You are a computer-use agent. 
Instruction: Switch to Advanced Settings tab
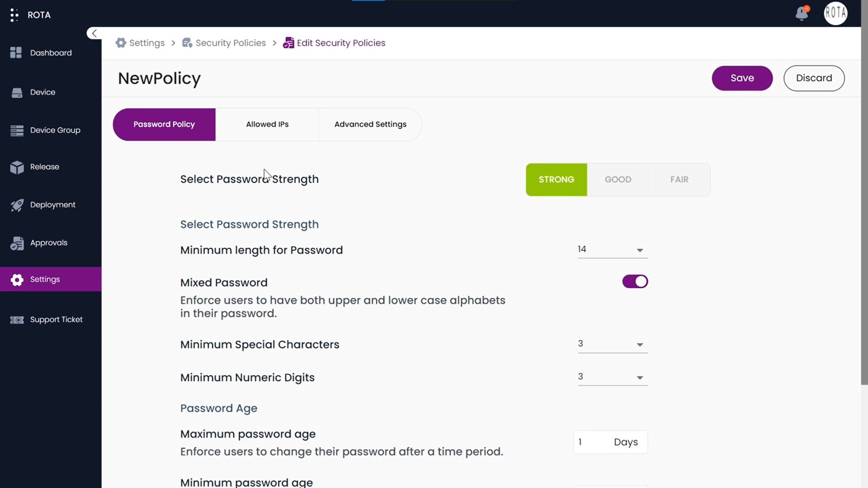(370, 124)
